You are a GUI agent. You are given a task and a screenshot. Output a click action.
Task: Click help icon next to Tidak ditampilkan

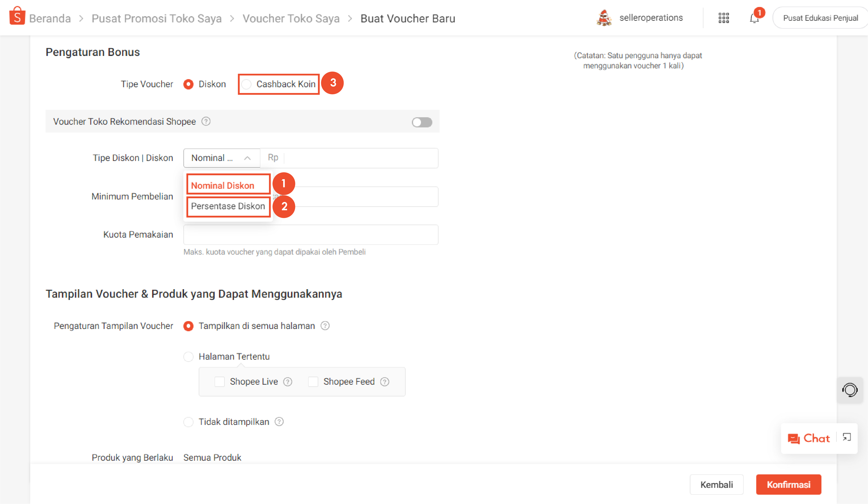[279, 422]
